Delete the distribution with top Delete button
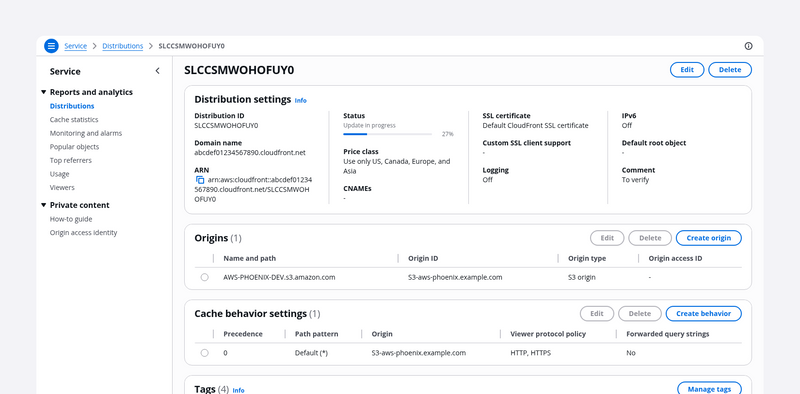800x394 pixels. coord(730,70)
